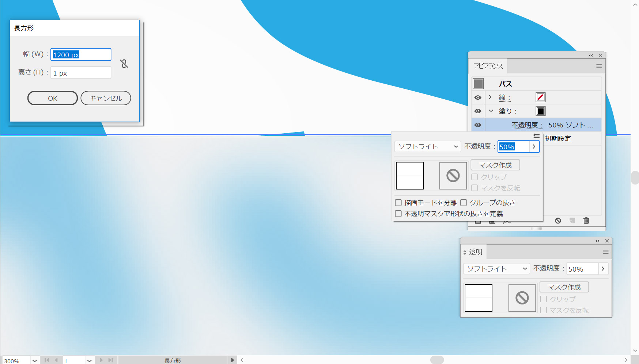Click the black fill (塗り) color swatch
The height and width of the screenshot is (364, 639).
tap(541, 111)
